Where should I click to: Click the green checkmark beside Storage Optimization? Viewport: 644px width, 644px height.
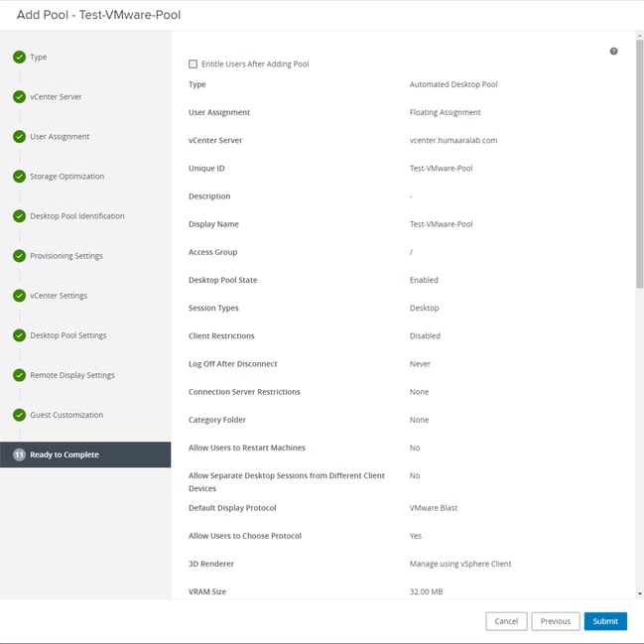pos(19,177)
